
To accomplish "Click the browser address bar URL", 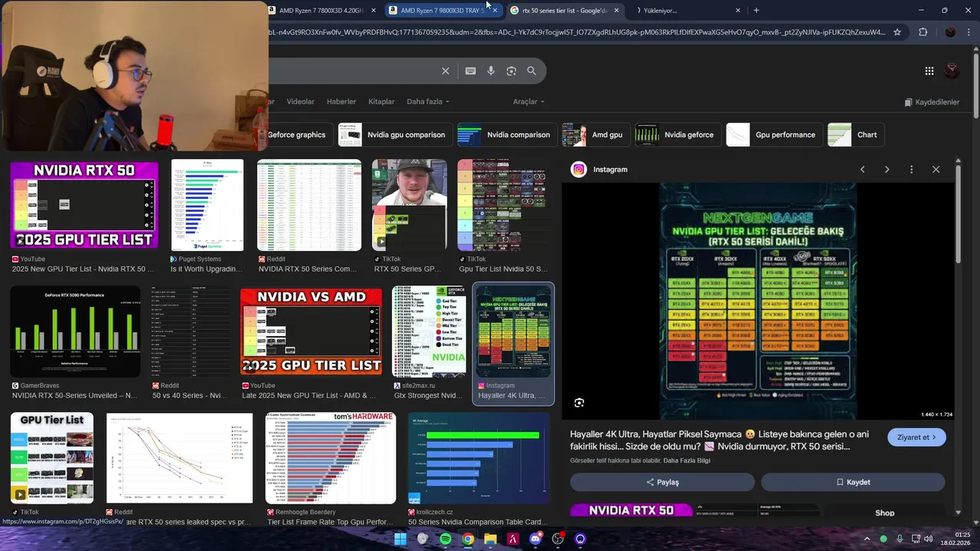I will click(x=578, y=32).
